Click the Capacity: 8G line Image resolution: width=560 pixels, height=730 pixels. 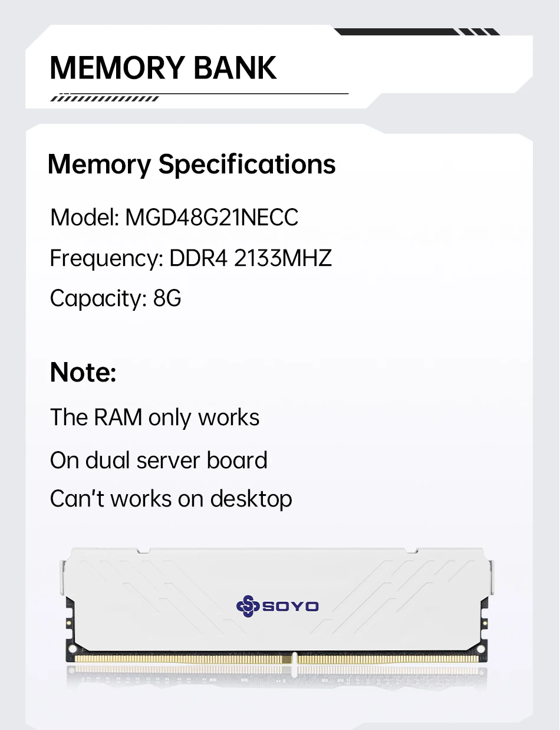[116, 298]
